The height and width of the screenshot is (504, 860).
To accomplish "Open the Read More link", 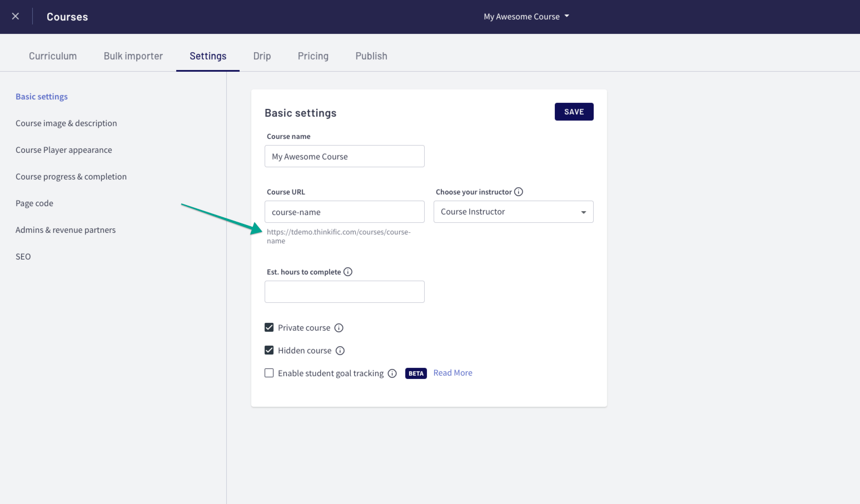I will click(453, 373).
